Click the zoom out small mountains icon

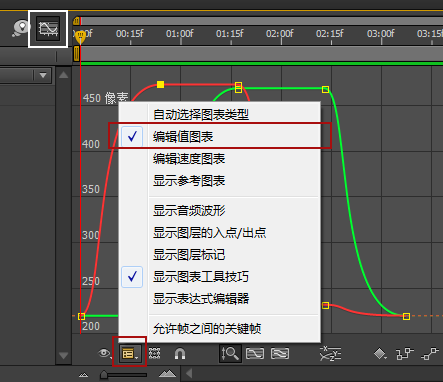point(83,375)
